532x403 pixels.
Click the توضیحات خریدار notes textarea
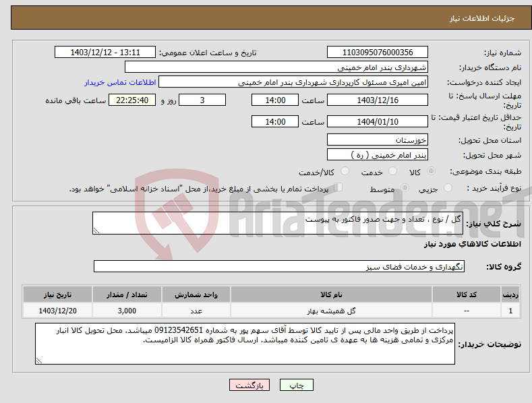[x=245, y=344]
